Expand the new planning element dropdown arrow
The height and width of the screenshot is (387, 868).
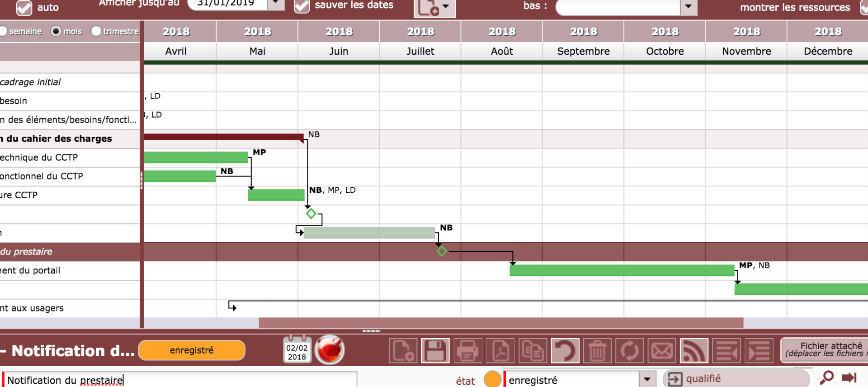(x=446, y=7)
